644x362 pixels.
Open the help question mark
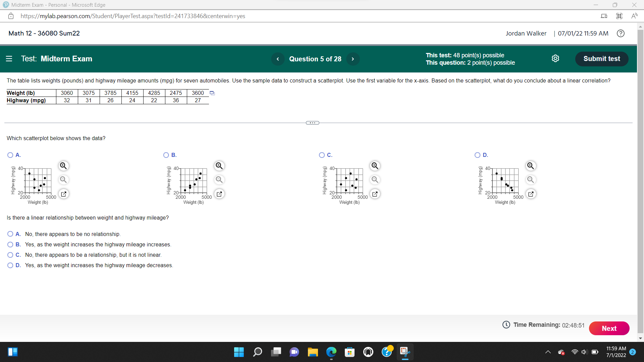621,33
